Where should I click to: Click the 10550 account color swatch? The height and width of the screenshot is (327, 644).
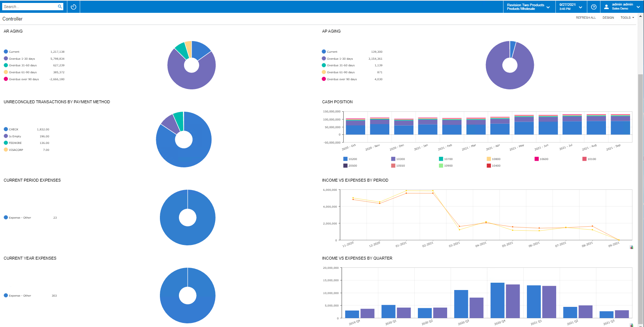pos(393,166)
